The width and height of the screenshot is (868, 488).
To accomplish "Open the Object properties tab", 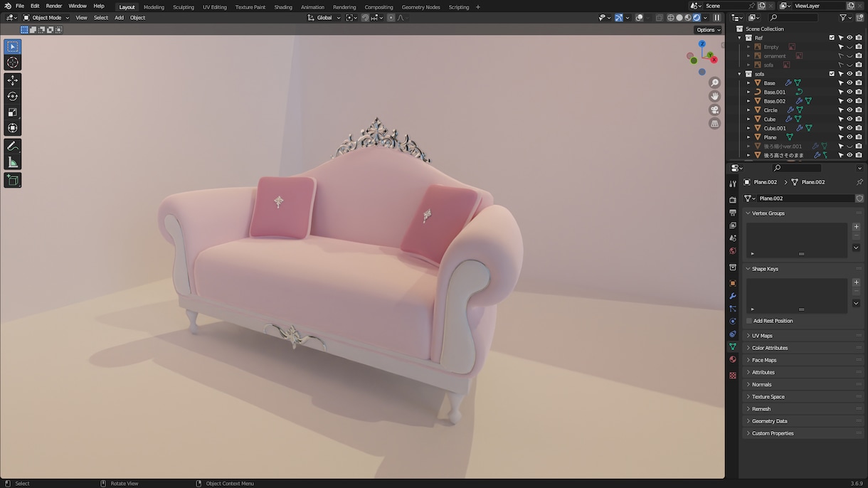I will (x=733, y=283).
